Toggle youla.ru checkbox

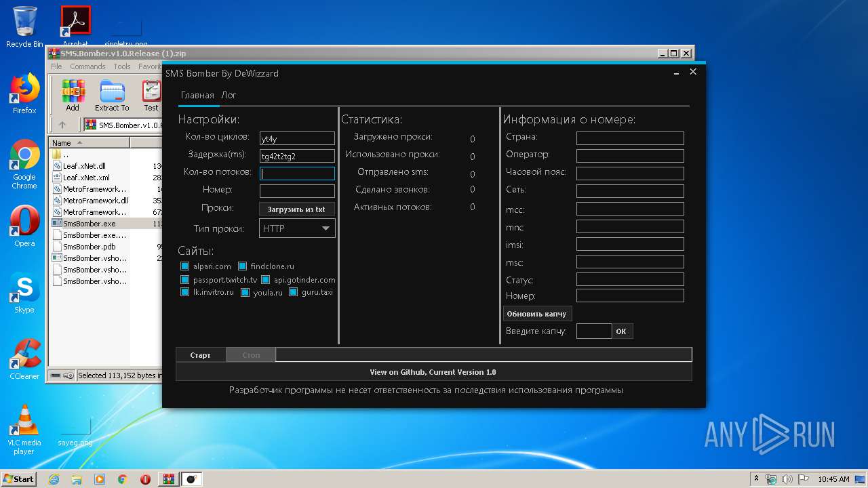(245, 292)
